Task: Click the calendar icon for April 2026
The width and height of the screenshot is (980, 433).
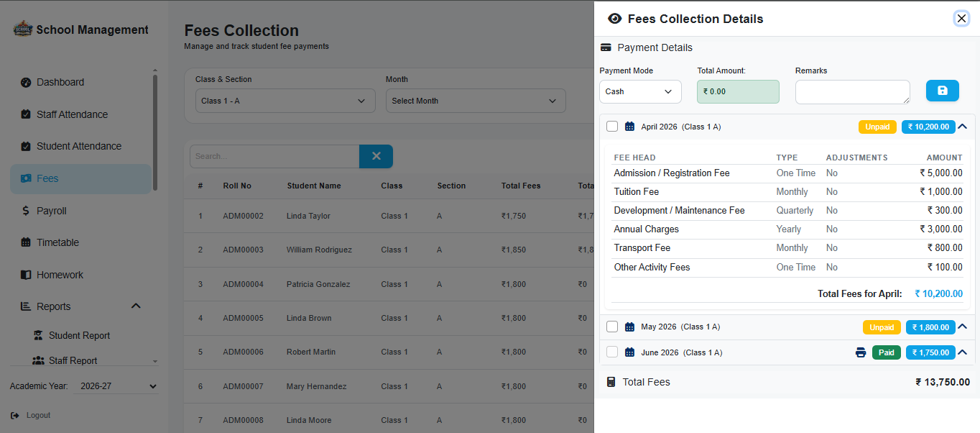Action: pos(629,127)
